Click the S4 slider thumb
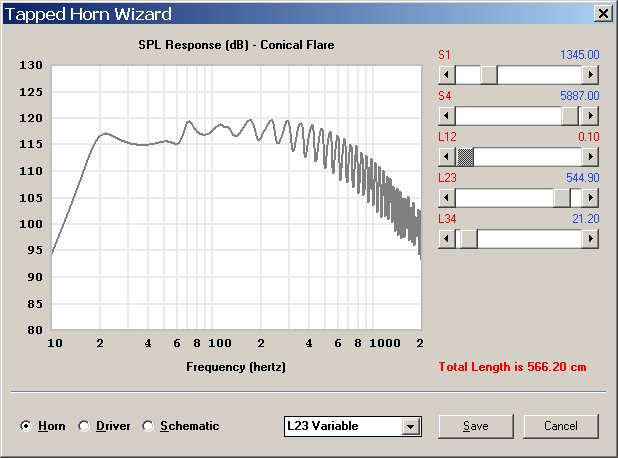Image resolution: width=618 pixels, height=458 pixels. pos(570,116)
